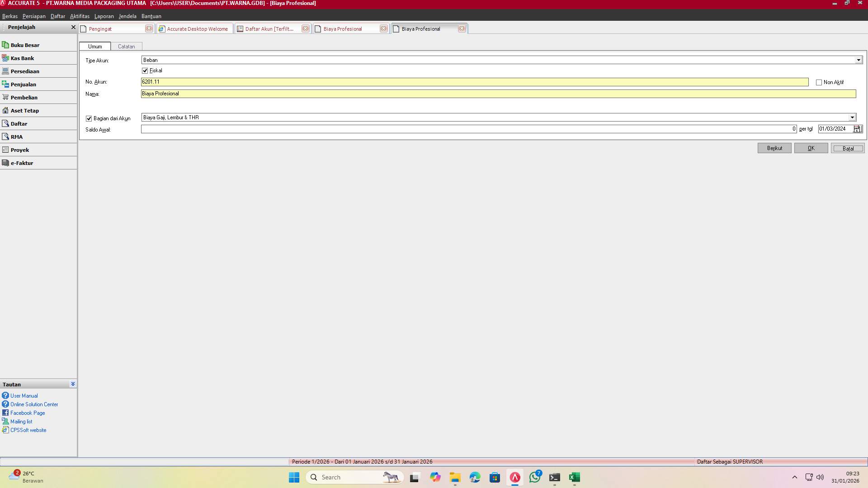
Task: Open the Penjualan module
Action: (24, 84)
